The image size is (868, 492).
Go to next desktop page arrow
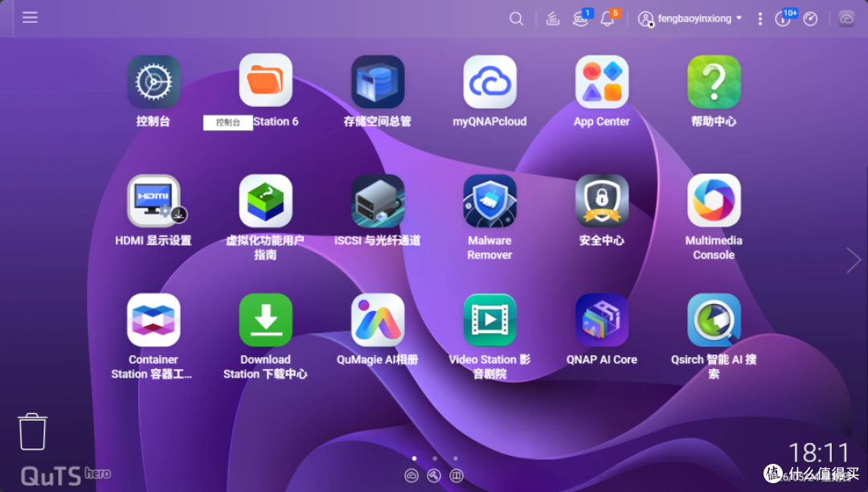click(x=853, y=260)
